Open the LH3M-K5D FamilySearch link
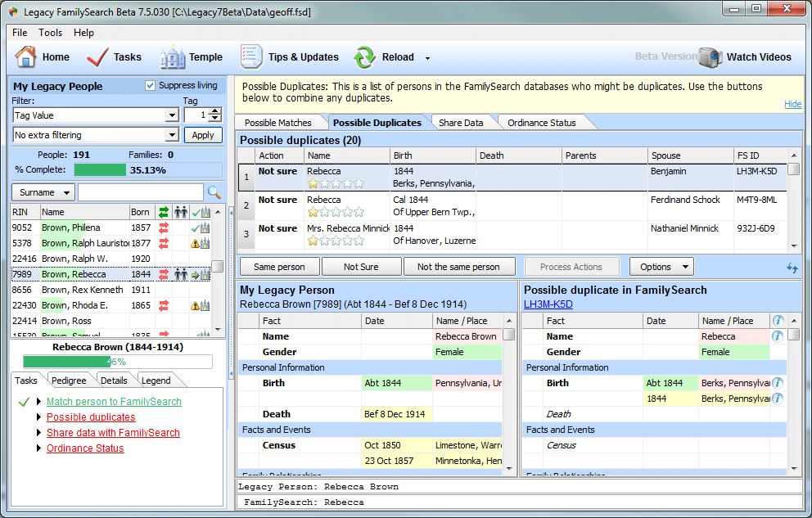Screen dimensions: 812x518 tap(548, 304)
